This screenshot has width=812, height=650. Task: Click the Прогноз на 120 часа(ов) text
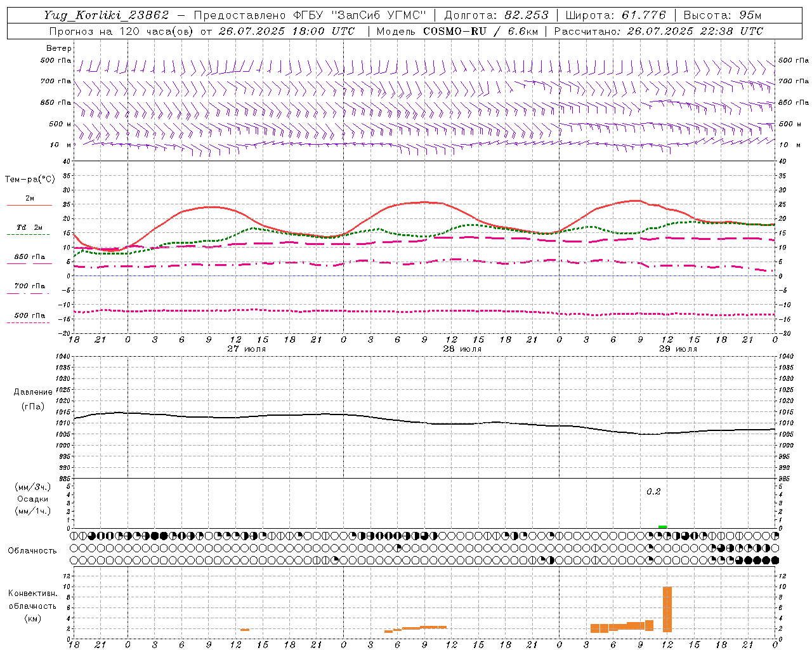coord(122,31)
